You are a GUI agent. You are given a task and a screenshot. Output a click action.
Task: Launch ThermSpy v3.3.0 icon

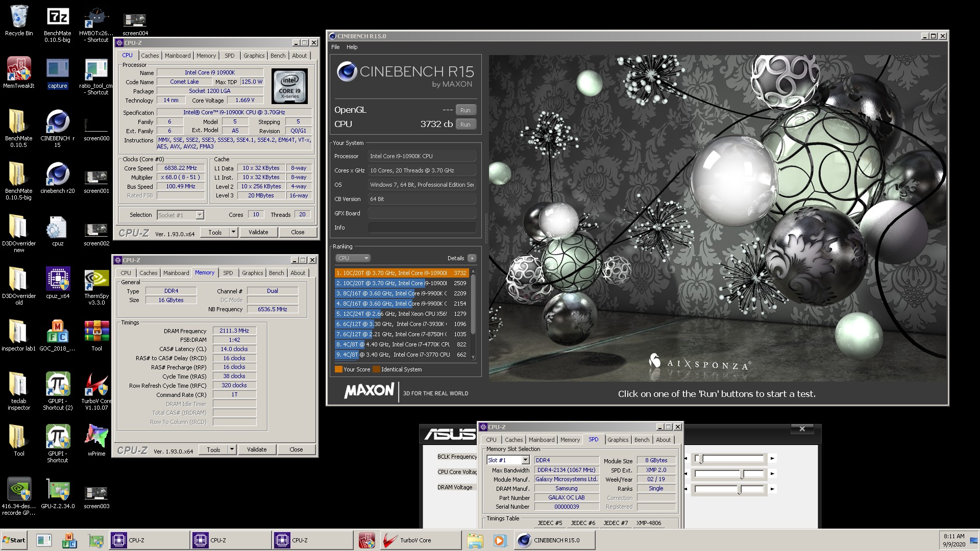(96, 286)
